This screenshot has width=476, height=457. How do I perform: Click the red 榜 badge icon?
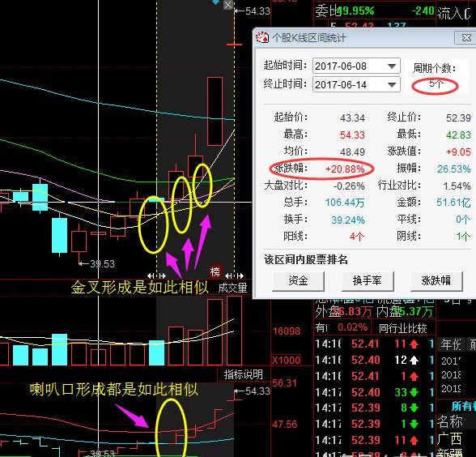(x=215, y=271)
